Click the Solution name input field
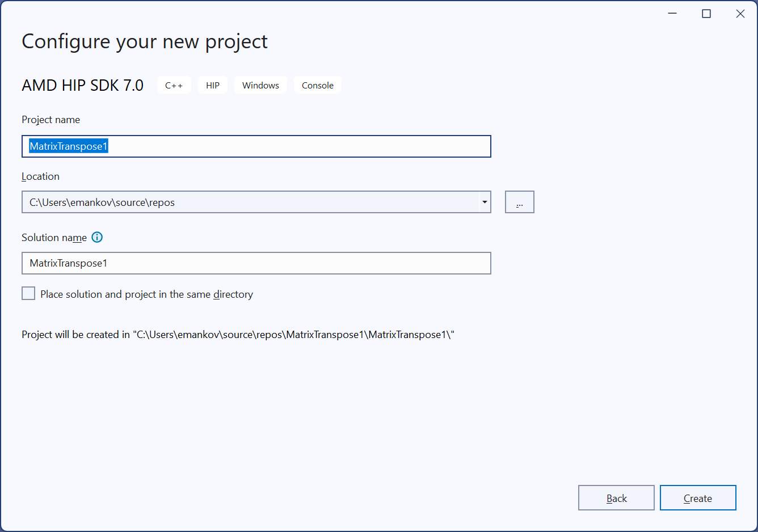The height and width of the screenshot is (532, 758). pyautogui.click(x=256, y=263)
